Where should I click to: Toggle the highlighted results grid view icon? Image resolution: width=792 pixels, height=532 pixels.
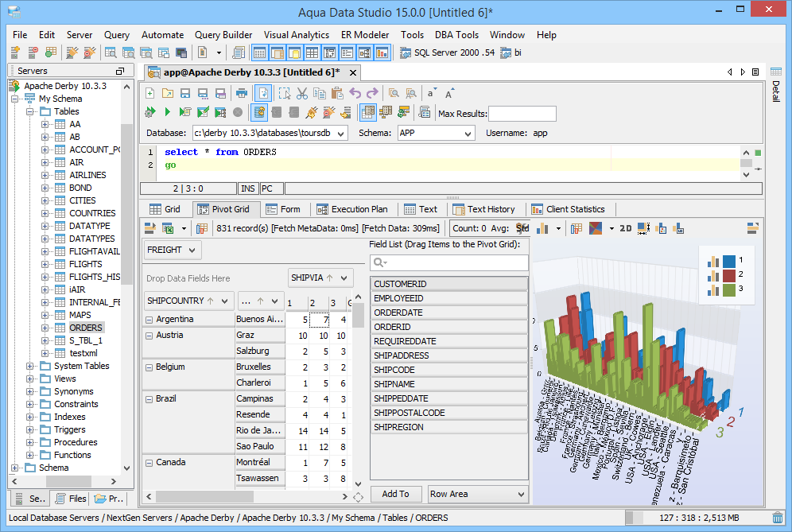click(x=368, y=112)
